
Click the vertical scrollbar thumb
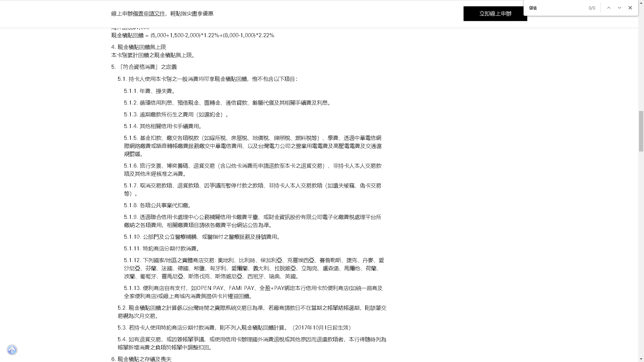(641, 131)
